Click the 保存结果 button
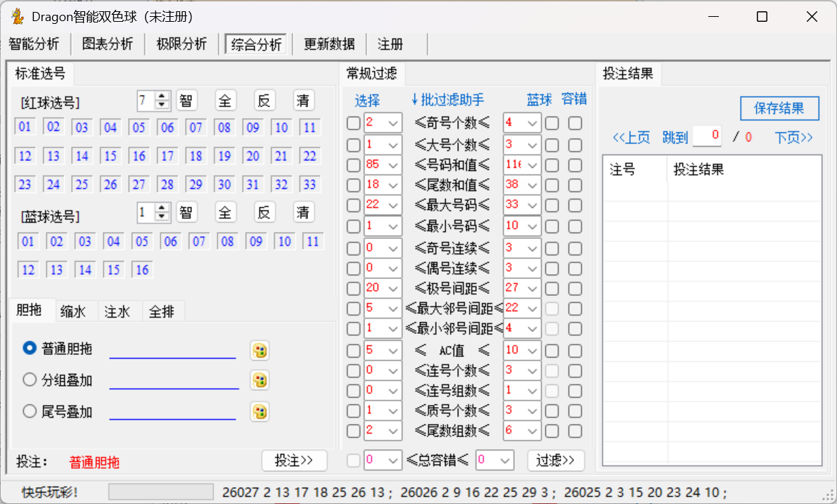Screen dimensions: 837x504 coord(779,108)
